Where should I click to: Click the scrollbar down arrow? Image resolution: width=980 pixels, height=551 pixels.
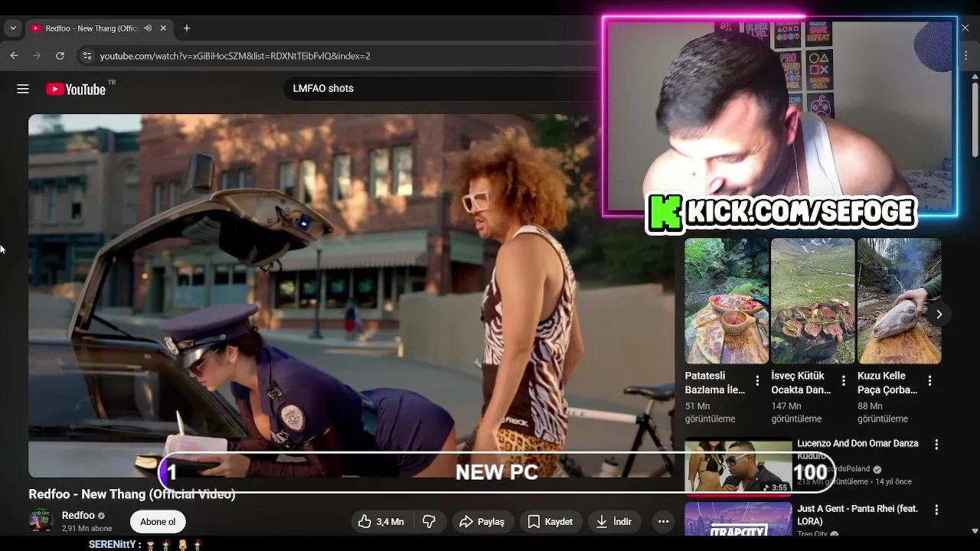pyautogui.click(x=975, y=530)
